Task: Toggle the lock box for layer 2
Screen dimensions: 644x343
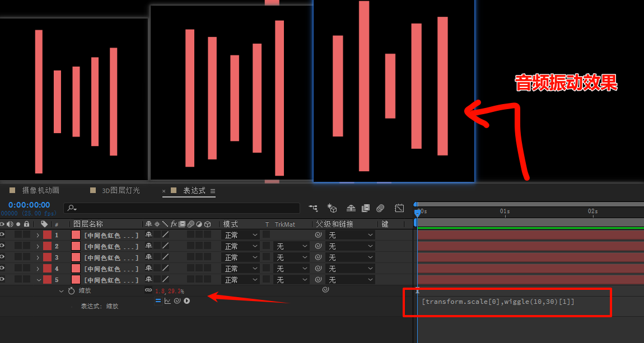Action: [x=26, y=246]
